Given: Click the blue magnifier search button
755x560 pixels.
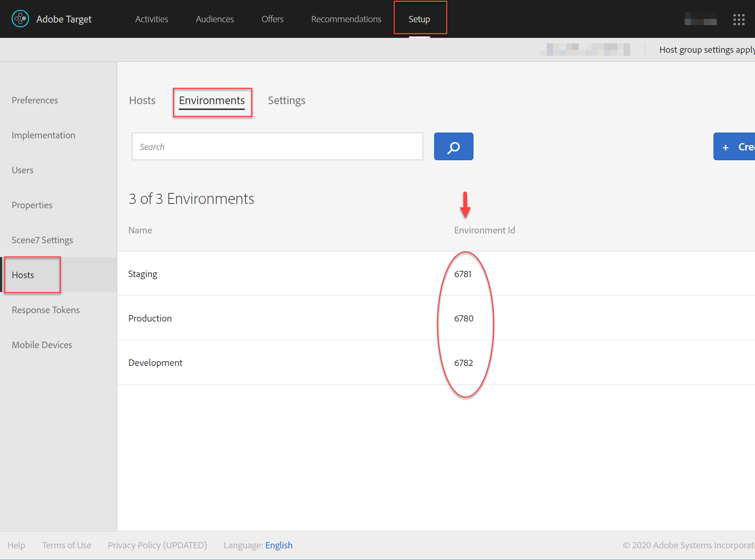Looking at the screenshot, I should (x=453, y=146).
